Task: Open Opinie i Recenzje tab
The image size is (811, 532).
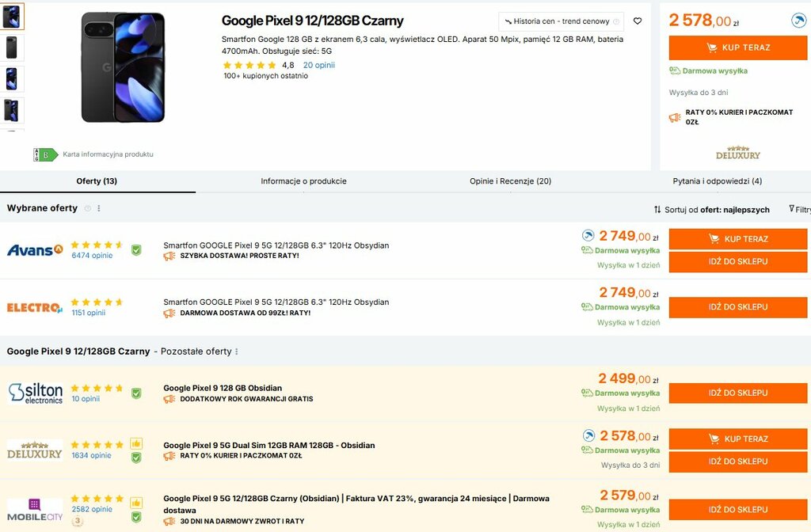Action: [x=510, y=181]
